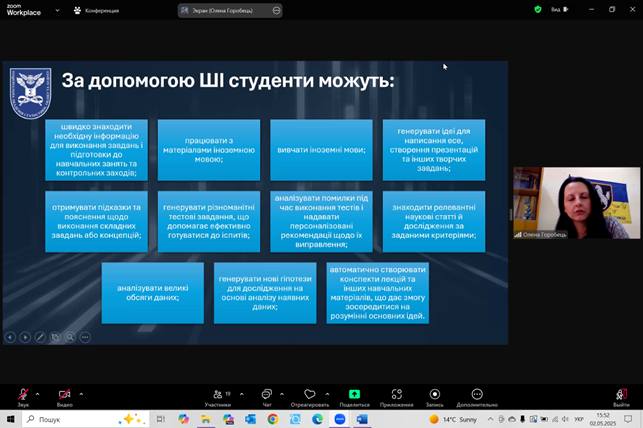Unmute microphone with the Звук button
Screen dimensions: 643x428
point(22,394)
